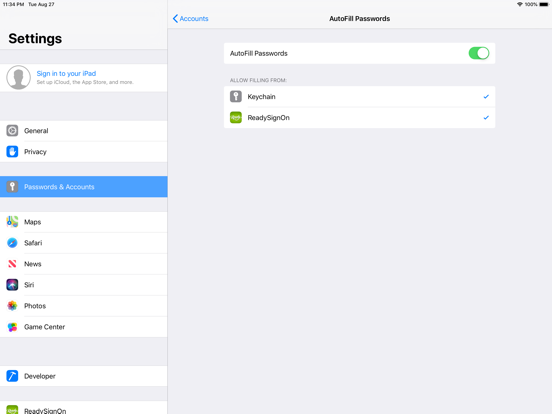This screenshot has height=414, width=552.
Task: Click the Set up iCloud subtitle text
Action: (85, 82)
